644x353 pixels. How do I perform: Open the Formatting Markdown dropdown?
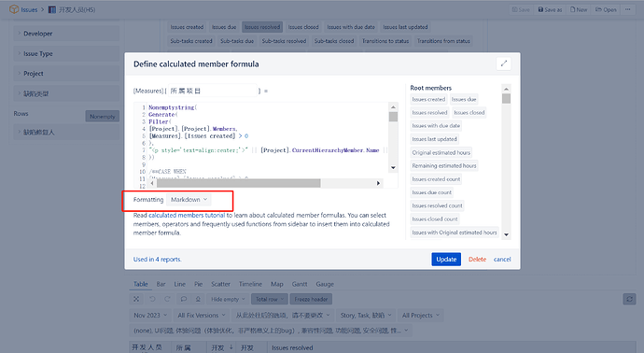click(x=189, y=200)
